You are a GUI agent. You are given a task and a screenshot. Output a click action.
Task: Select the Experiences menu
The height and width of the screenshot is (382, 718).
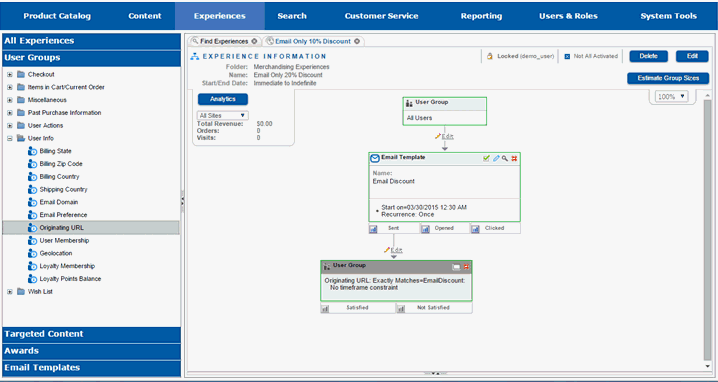(220, 16)
